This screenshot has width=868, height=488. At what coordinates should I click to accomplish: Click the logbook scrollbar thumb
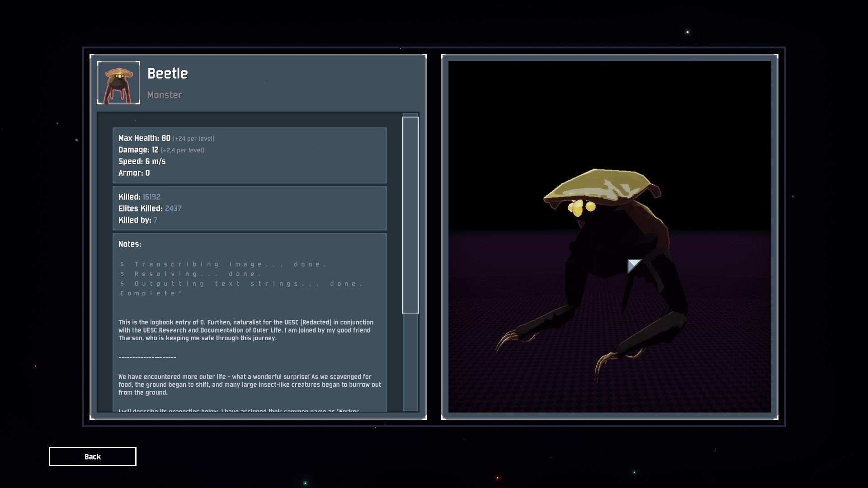point(410,215)
